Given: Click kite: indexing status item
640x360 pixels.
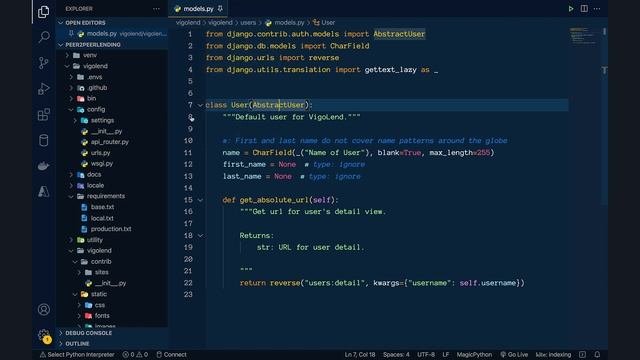Looking at the screenshot, I should coord(553,354).
